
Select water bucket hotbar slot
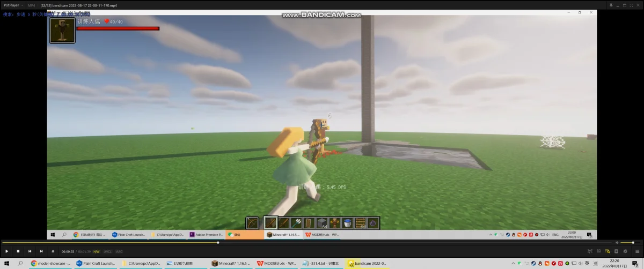point(347,222)
